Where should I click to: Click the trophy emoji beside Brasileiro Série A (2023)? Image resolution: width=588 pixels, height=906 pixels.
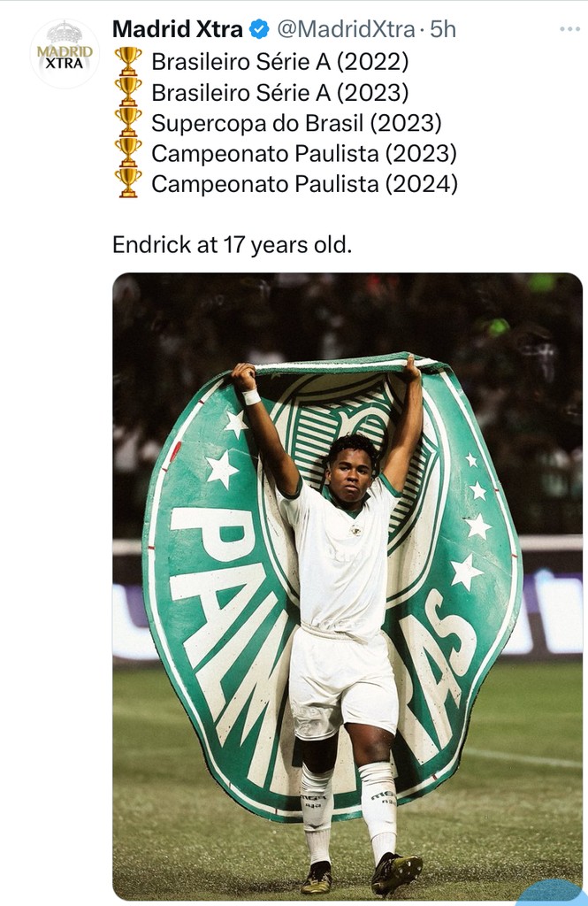coord(128,92)
